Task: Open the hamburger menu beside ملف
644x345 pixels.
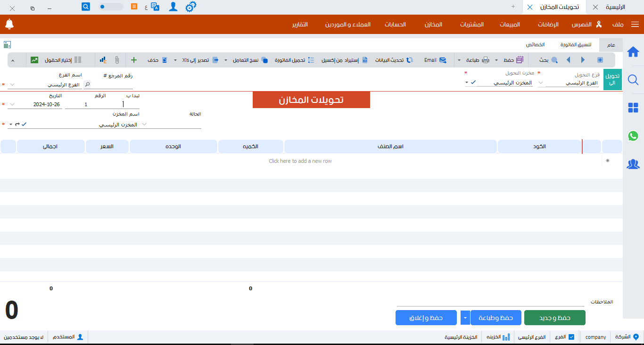Action: [x=635, y=24]
